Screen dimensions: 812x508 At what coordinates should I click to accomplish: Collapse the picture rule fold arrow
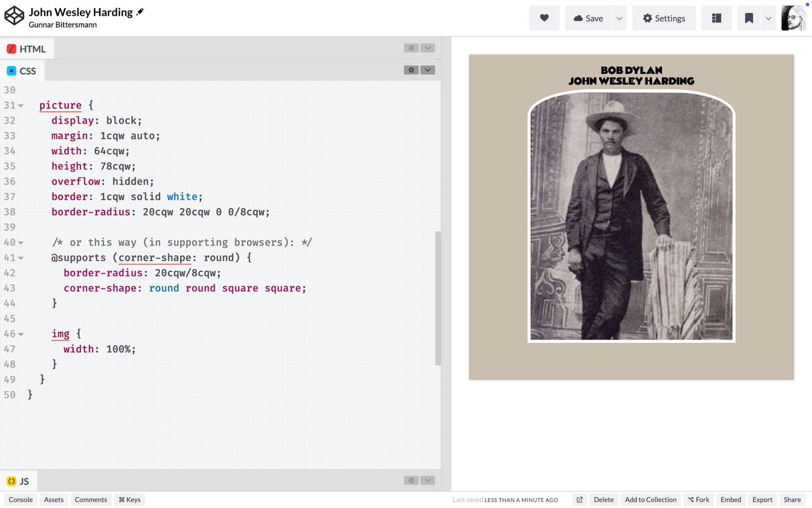point(21,106)
